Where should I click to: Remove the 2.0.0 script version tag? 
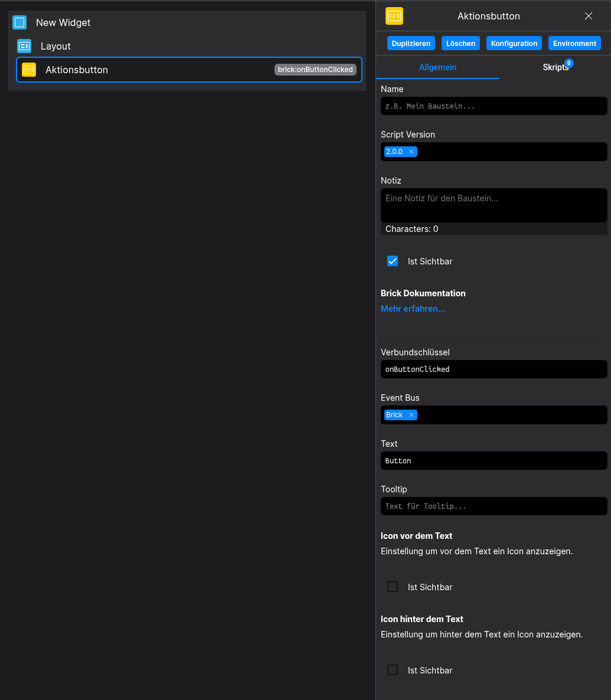click(411, 152)
